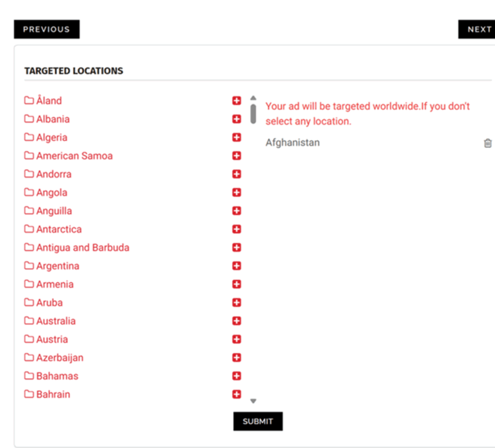Click the Next button
Screen dimensions: 495x448
pyautogui.click(x=478, y=29)
